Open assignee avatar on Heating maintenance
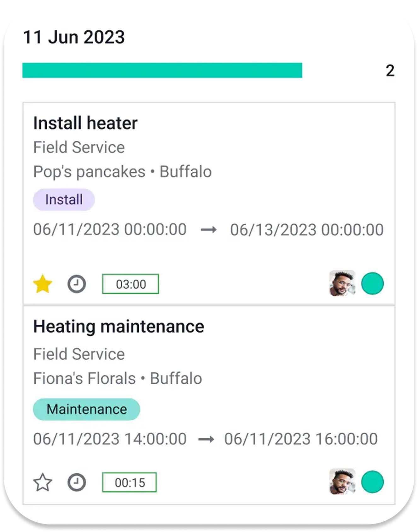The height and width of the screenshot is (532, 418). click(x=342, y=482)
